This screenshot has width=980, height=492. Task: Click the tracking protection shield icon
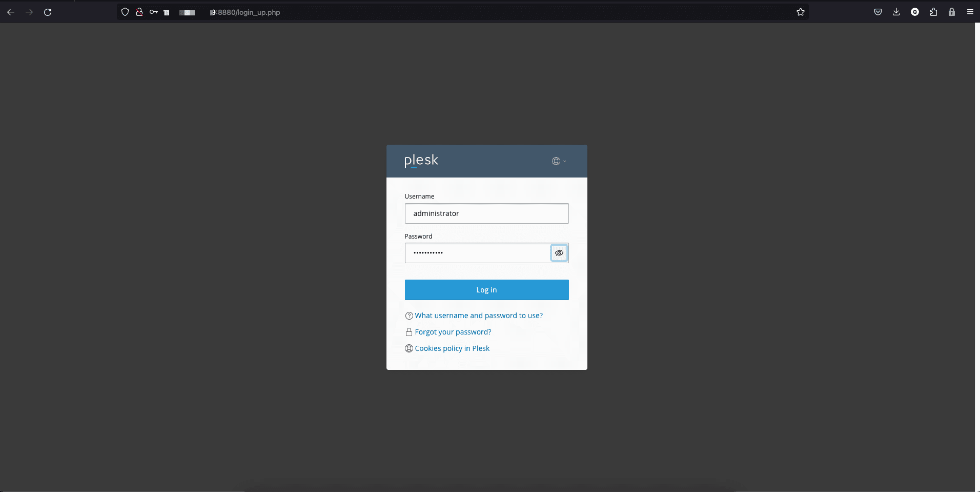[125, 12]
